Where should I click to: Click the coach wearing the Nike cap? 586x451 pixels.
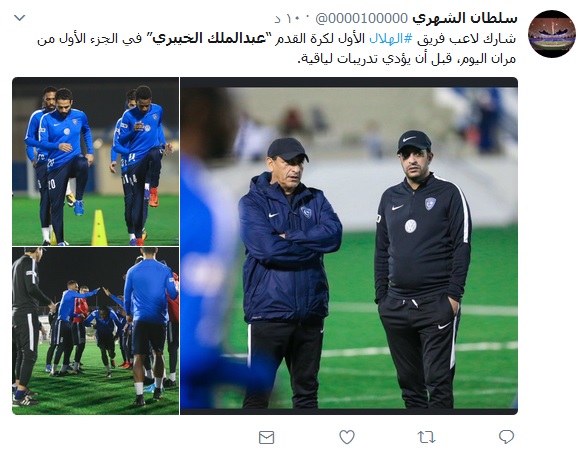pyautogui.click(x=422, y=269)
